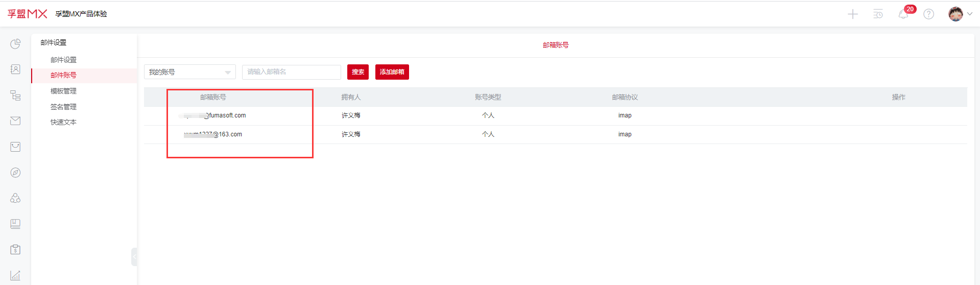Open the task history list-clock icon
Viewport: 980px width, 285px height.
[x=878, y=14]
